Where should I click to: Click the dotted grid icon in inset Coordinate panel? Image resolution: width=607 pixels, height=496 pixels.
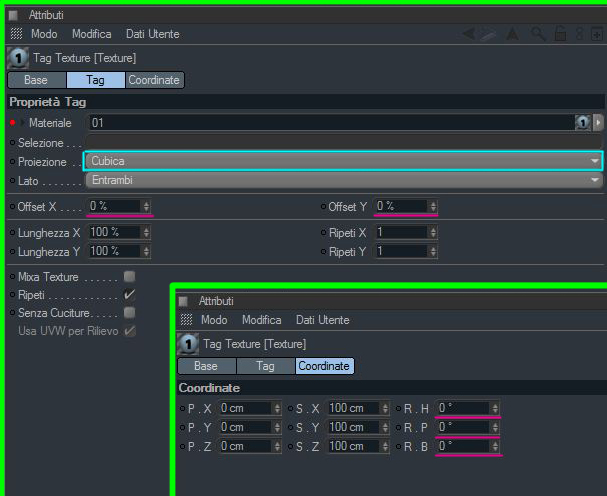pos(186,320)
